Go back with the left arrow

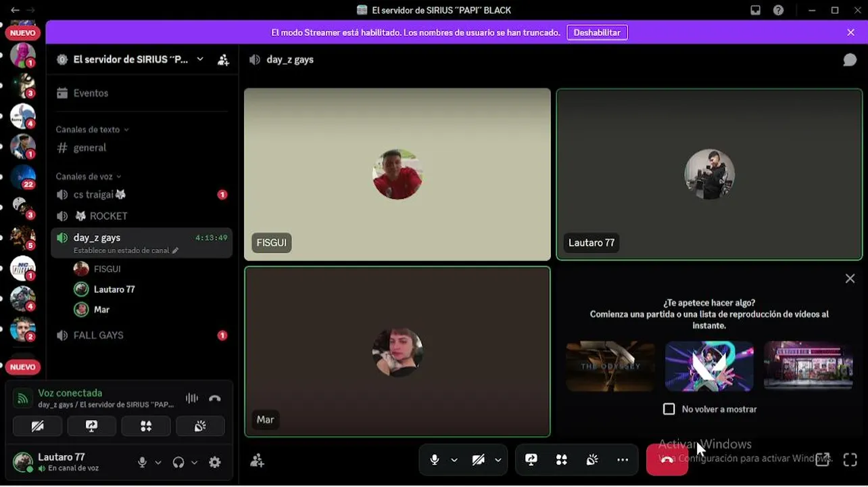point(15,10)
